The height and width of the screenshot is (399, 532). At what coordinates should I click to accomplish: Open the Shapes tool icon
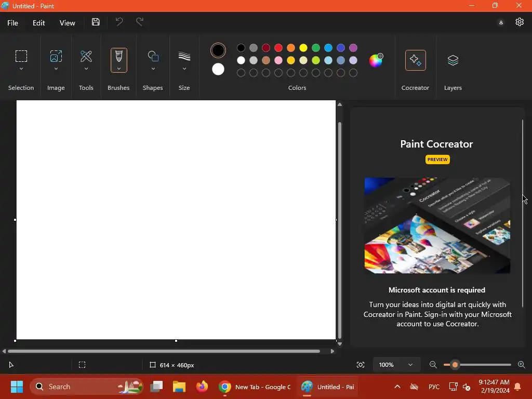[x=153, y=56]
